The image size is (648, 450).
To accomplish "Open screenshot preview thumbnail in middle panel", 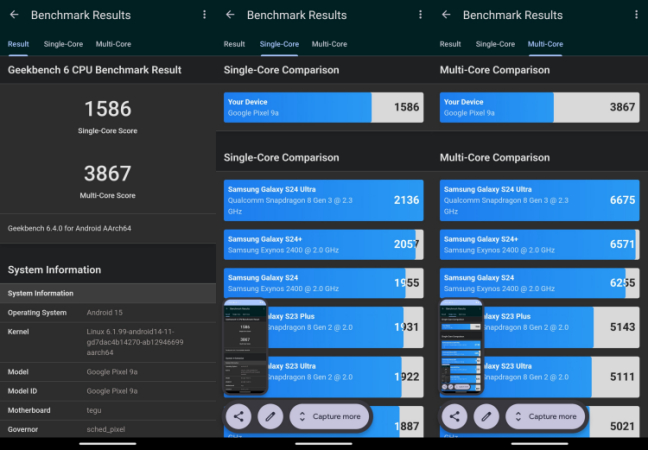I will point(245,347).
